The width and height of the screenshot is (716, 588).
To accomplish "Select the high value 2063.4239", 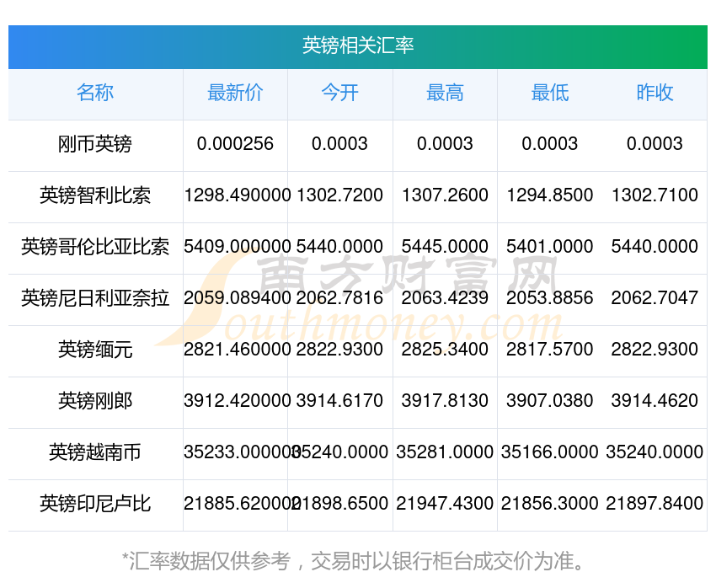I will pyautogui.click(x=446, y=298).
